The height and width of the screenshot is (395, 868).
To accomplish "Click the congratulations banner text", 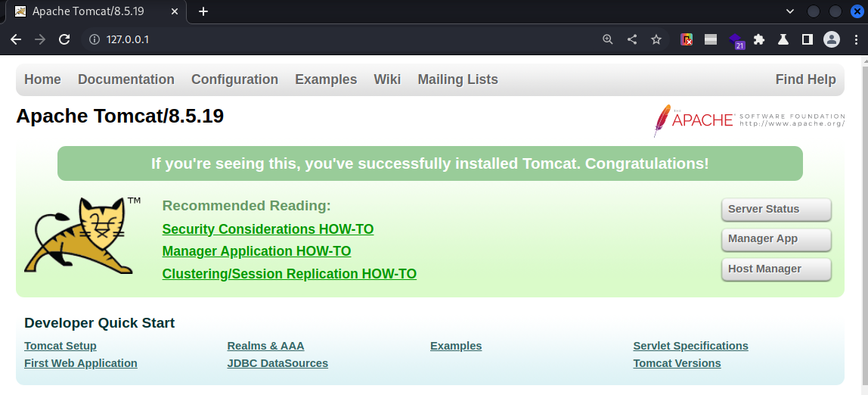I will (429, 164).
